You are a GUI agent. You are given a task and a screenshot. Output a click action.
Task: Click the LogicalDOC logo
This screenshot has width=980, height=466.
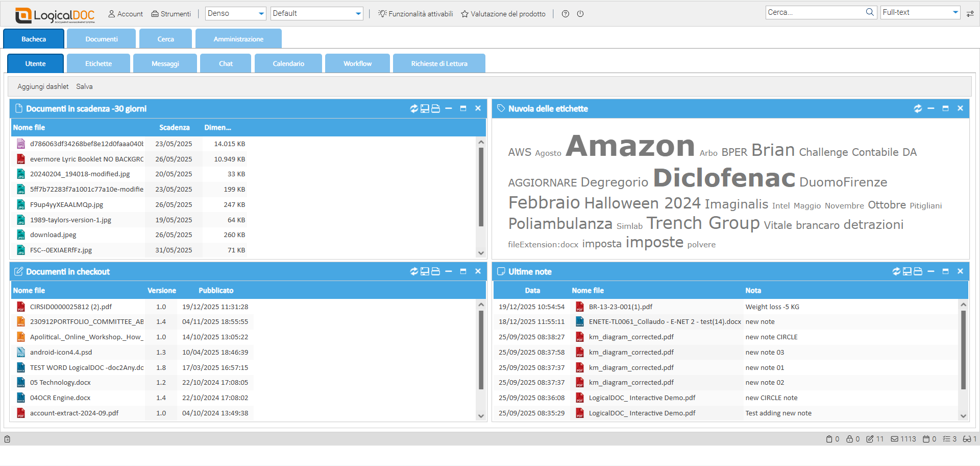[55, 15]
